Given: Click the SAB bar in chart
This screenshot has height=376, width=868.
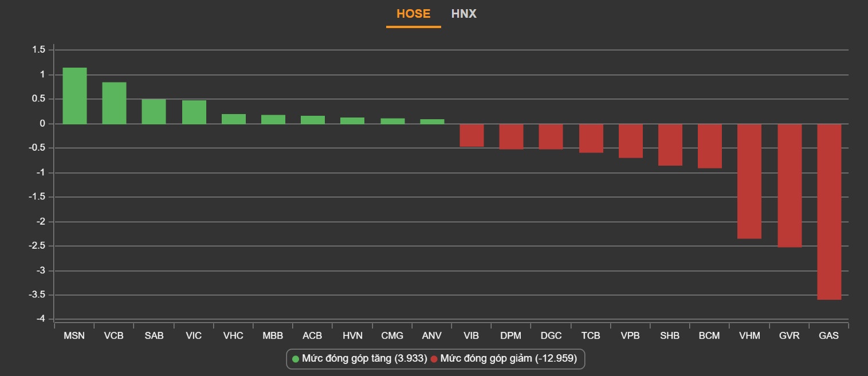Looking at the screenshot, I should tap(154, 112).
